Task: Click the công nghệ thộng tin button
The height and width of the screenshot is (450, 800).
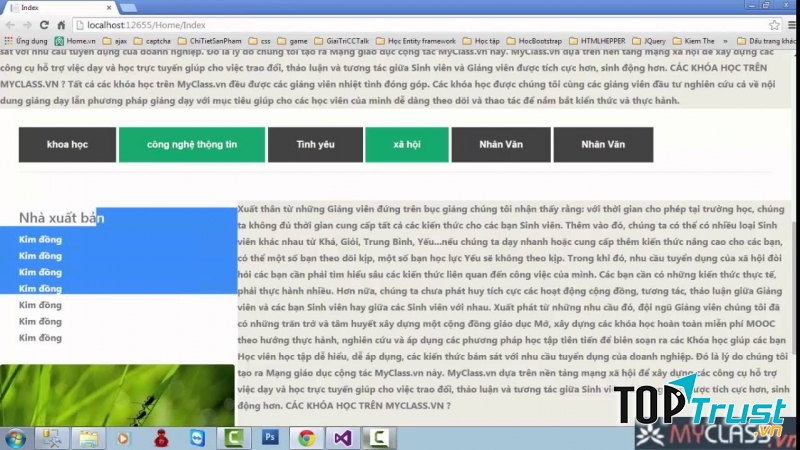Action: coord(192,144)
